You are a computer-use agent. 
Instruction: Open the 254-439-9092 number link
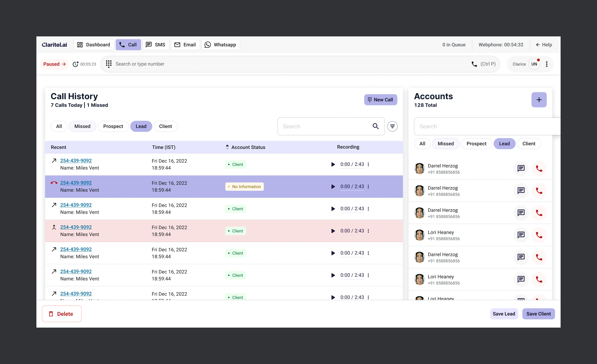coord(76,160)
